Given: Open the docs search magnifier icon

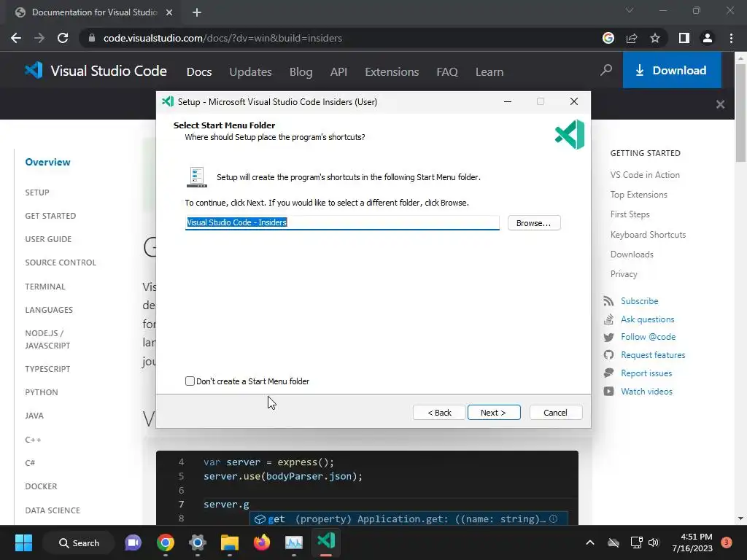Looking at the screenshot, I should click(606, 71).
